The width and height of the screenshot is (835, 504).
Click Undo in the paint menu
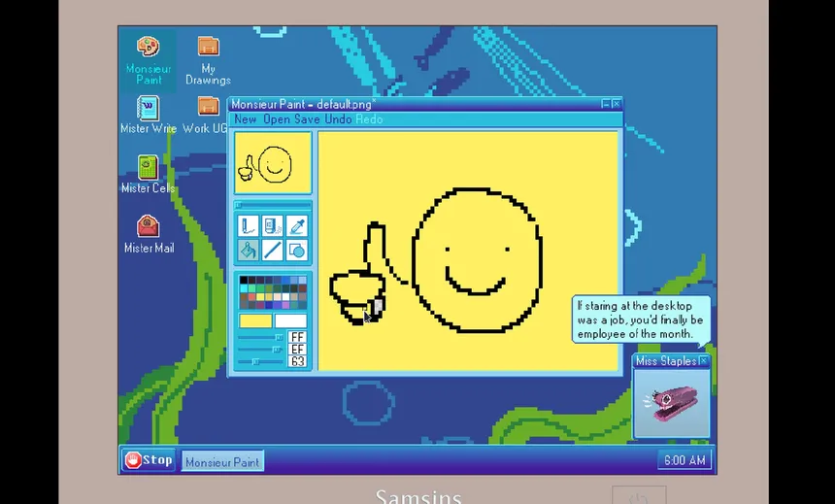point(338,119)
